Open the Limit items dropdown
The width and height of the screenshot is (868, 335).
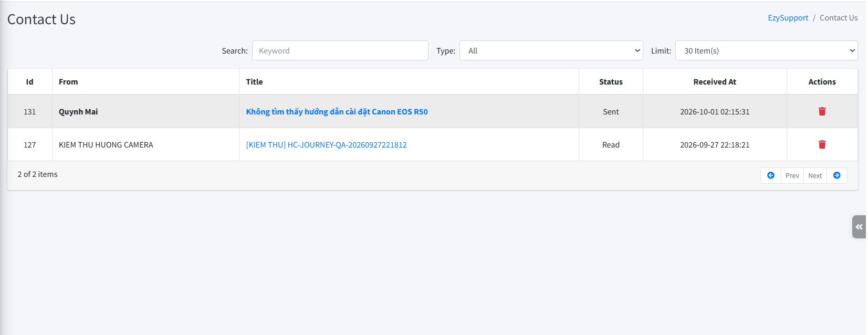pyautogui.click(x=766, y=50)
